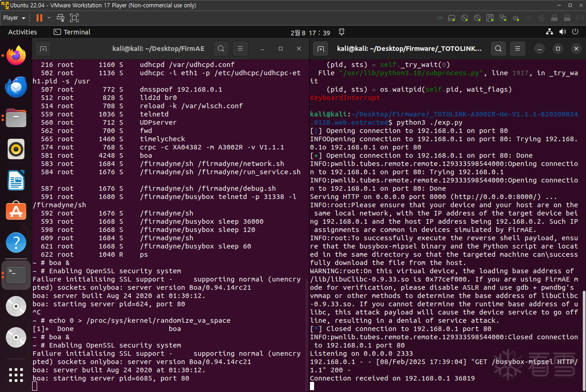Click the double-chevron show devices icon
The width and height of the screenshot is (586, 392).
[x=440, y=18]
